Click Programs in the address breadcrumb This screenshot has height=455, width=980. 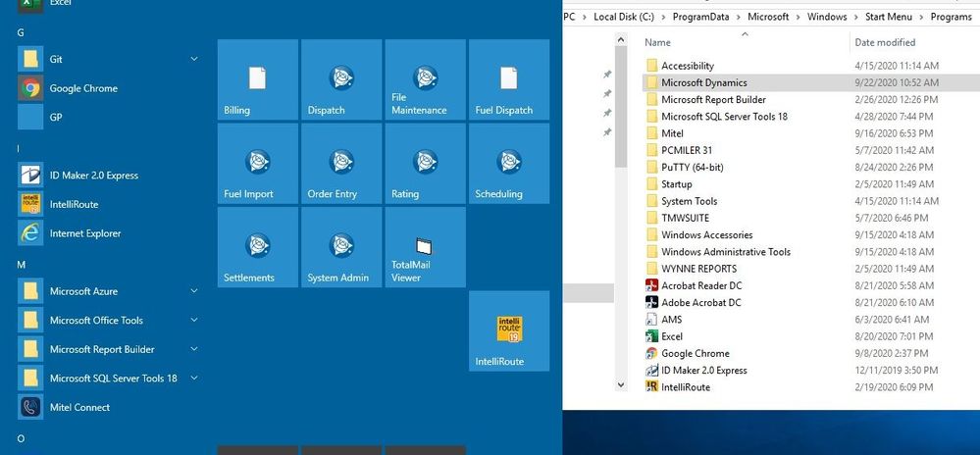point(951,17)
